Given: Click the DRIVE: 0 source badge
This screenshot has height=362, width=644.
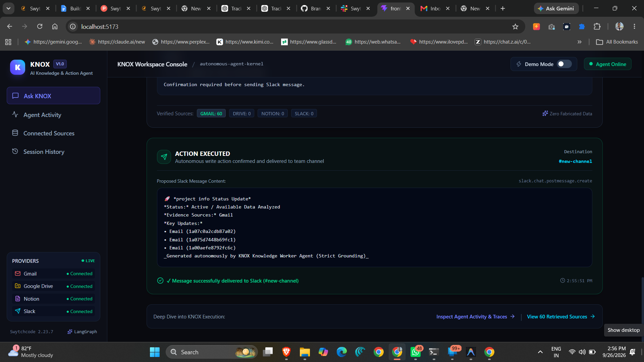Looking at the screenshot, I should coord(241,114).
